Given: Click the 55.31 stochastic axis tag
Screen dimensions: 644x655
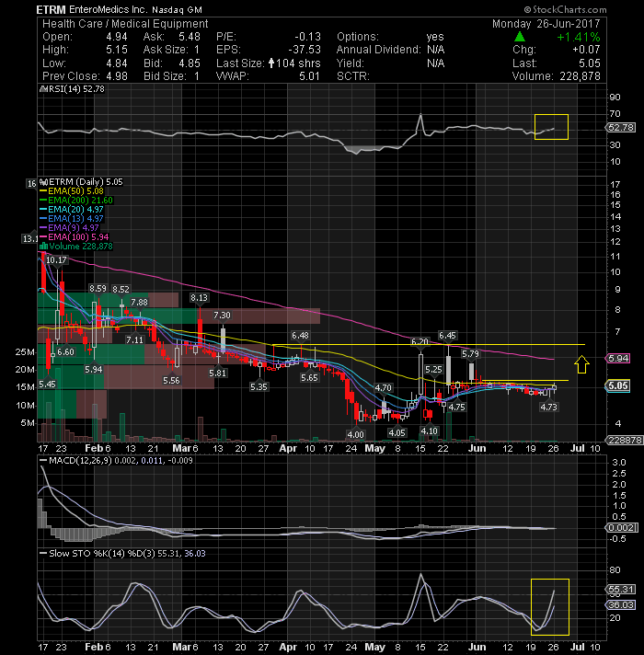Looking at the screenshot, I should 621,590.
